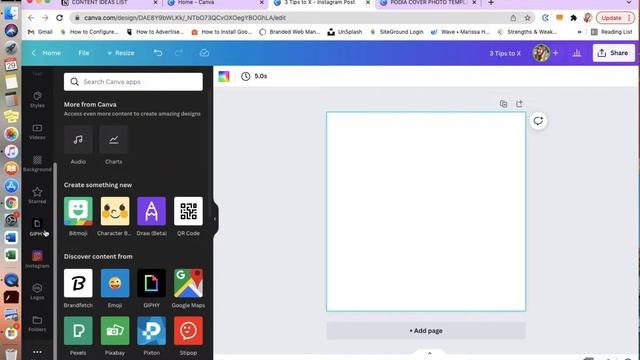The width and height of the screenshot is (640, 360).
Task: Go back to Home
Action: pyautogui.click(x=47, y=53)
